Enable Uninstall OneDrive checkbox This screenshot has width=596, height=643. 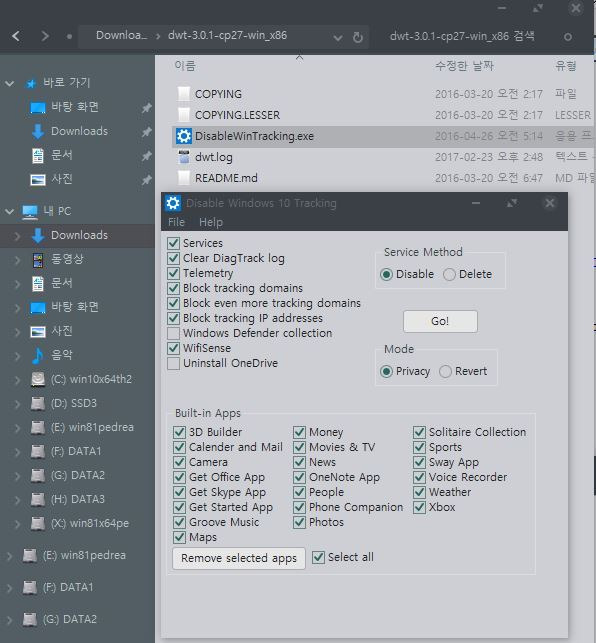(x=174, y=363)
